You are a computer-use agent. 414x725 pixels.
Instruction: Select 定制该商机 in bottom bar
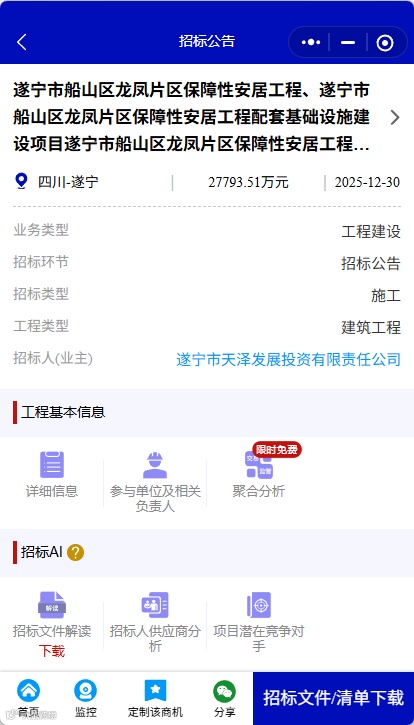(x=155, y=698)
